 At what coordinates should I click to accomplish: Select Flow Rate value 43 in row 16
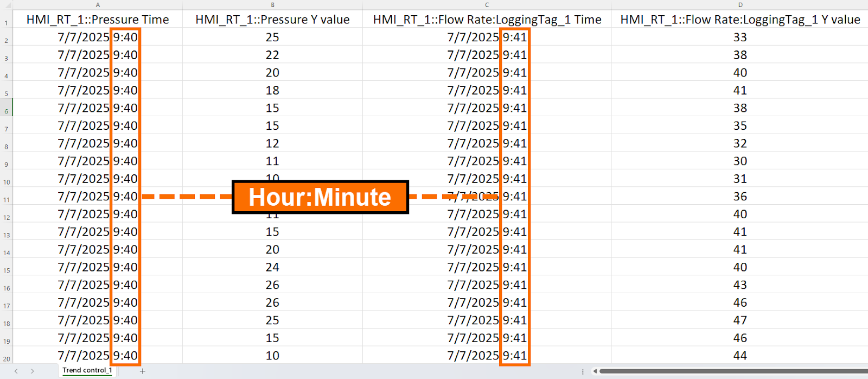(740, 285)
